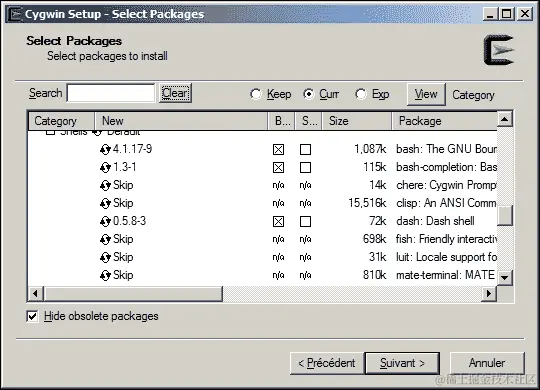Toggle binary checkbox for bash package

[278, 150]
